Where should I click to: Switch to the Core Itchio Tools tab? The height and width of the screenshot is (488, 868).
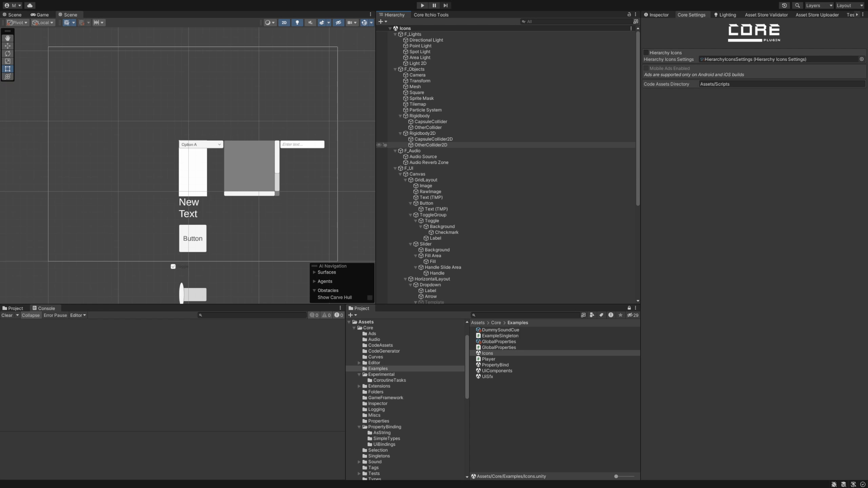tap(431, 15)
